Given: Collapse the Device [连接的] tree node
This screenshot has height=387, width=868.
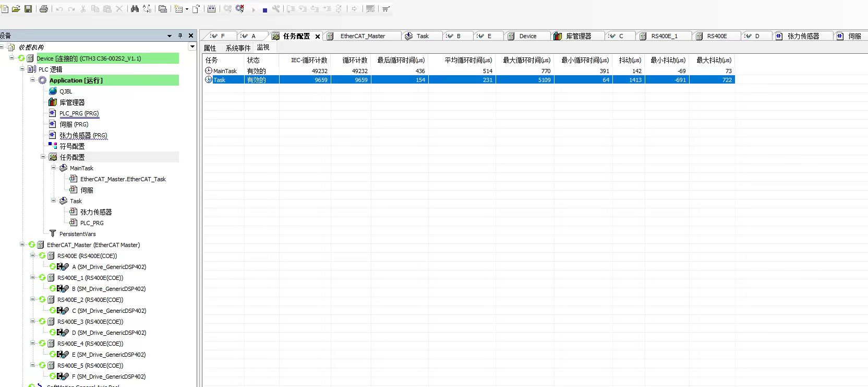Looking at the screenshot, I should pyautogui.click(x=12, y=58).
